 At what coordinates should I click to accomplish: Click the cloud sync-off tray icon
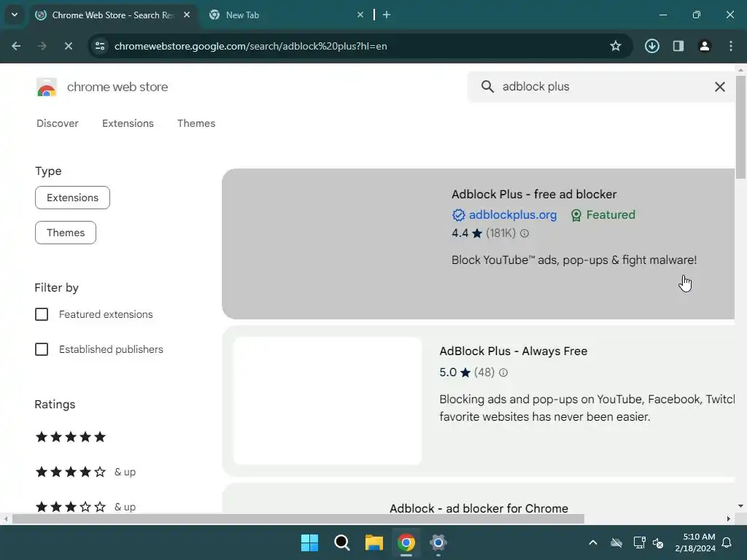coord(616,542)
